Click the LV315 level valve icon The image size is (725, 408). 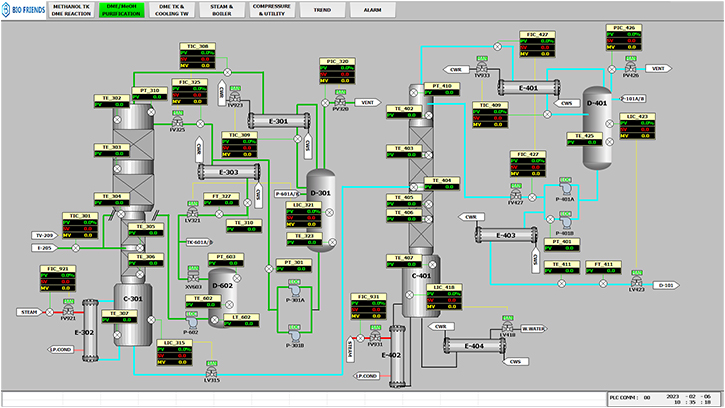click(x=211, y=372)
